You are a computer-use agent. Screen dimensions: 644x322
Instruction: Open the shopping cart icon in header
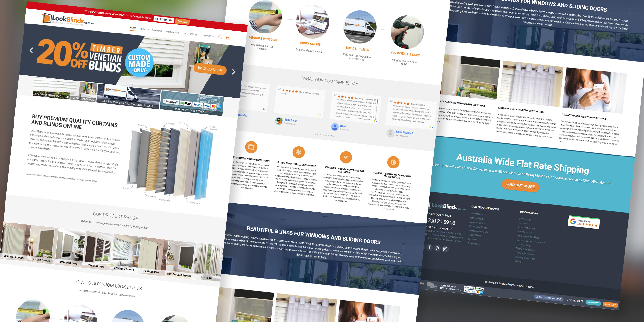pos(227,38)
